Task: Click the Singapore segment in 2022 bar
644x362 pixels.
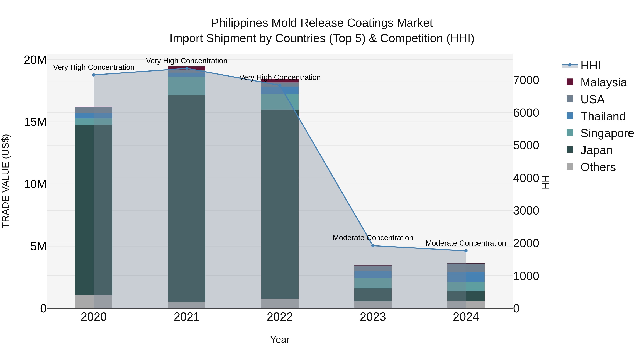Action: point(280,102)
